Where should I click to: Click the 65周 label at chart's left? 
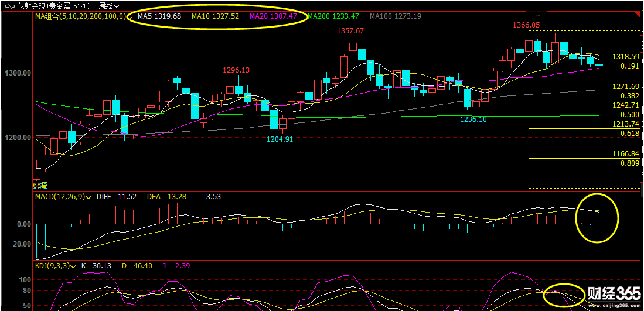40,186
